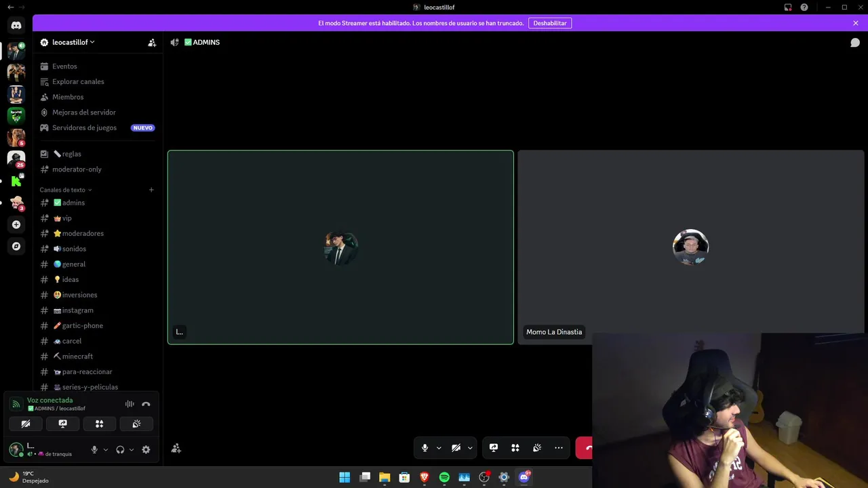Click plus icon to create text channel
Screen dimensions: 868x488
(151, 190)
